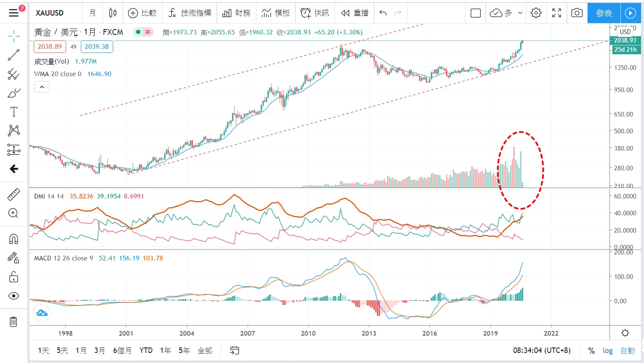Viewport: 644px width, 363px height.
Task: Select the text annotation tool
Action: click(x=13, y=112)
